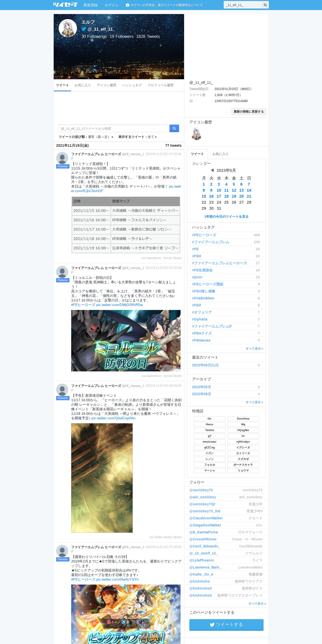Show all archives via すべて表示
Viewport: 322px width, 644px height.
coord(254,402)
